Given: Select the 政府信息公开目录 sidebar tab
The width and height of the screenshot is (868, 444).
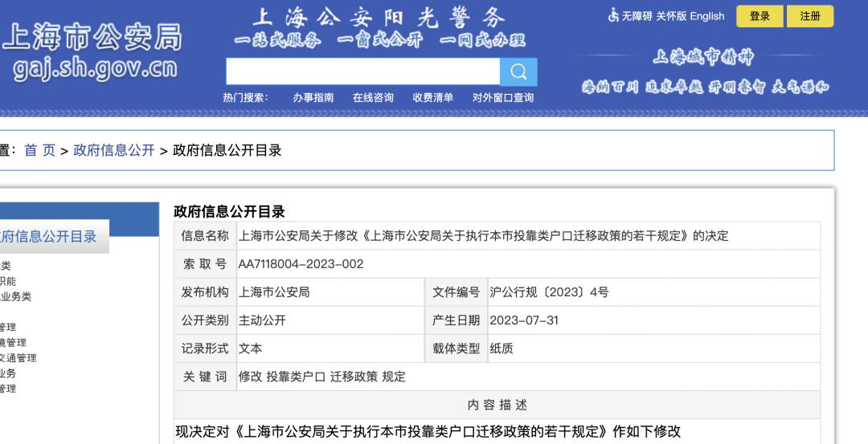Looking at the screenshot, I should tap(50, 236).
